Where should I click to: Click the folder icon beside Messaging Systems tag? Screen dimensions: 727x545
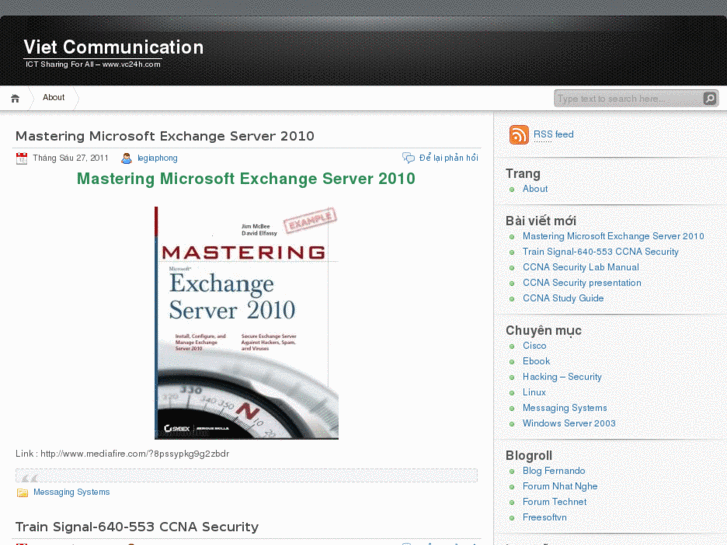[22, 492]
